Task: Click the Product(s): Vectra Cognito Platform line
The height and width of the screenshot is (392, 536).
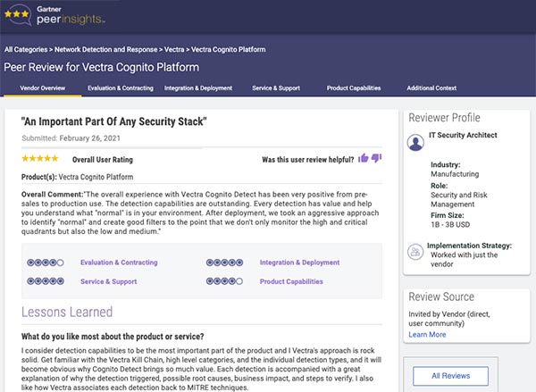Action: click(77, 177)
